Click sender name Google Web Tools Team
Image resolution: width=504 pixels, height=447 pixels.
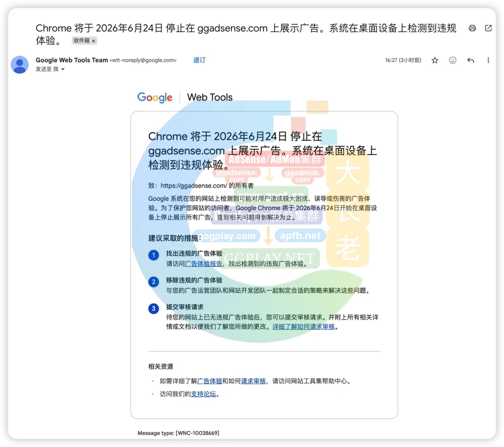[72, 60]
